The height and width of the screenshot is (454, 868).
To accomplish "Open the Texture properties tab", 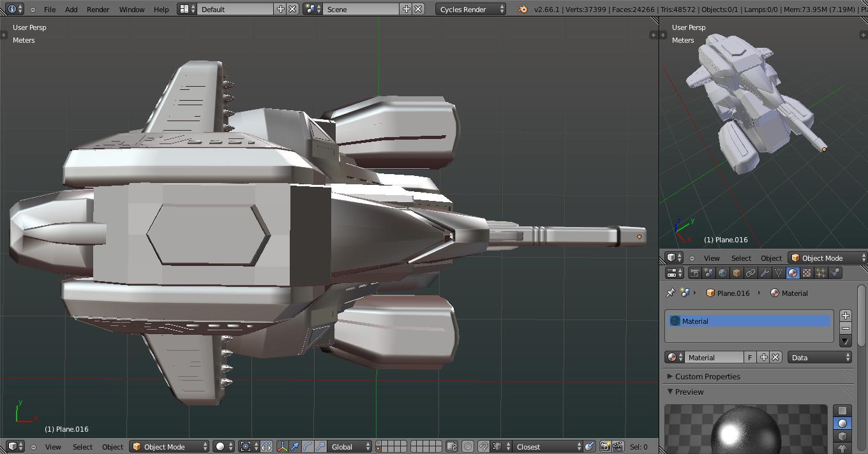I will (807, 273).
